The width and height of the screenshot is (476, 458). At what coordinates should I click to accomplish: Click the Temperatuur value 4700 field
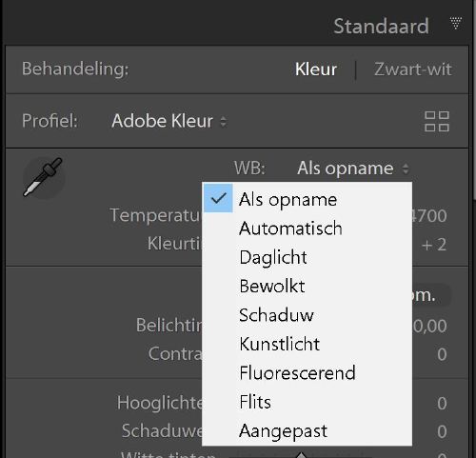429,216
